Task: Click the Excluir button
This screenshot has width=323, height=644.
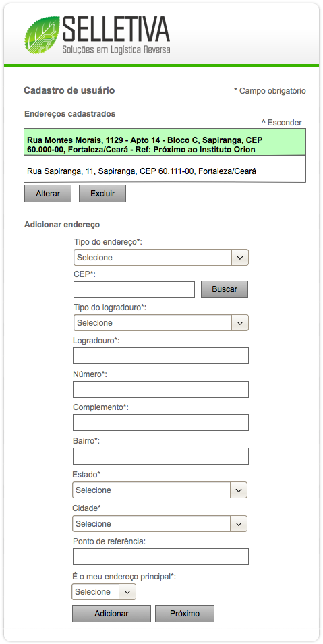Action: tap(102, 194)
